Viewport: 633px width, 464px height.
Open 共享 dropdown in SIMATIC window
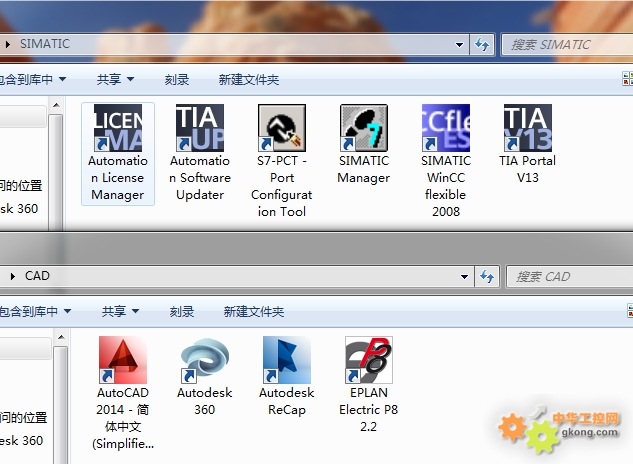(x=115, y=79)
